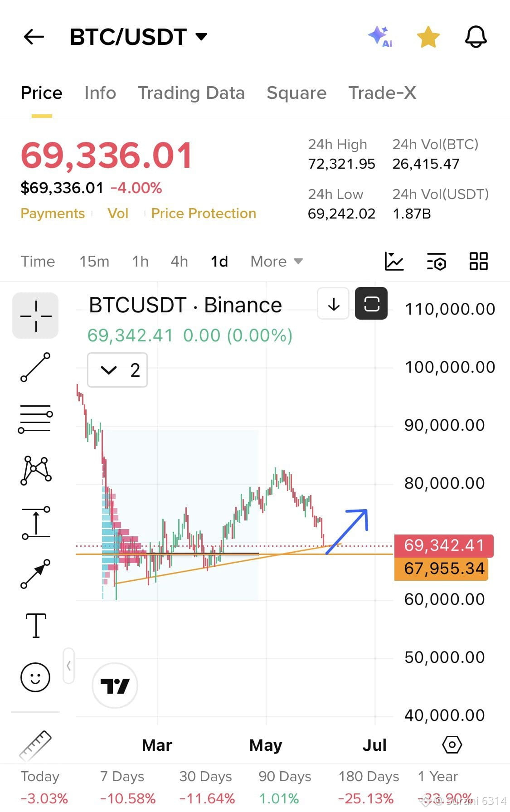Open chart settings list-gear icon
Screen dimensions: 510x812
437,262
